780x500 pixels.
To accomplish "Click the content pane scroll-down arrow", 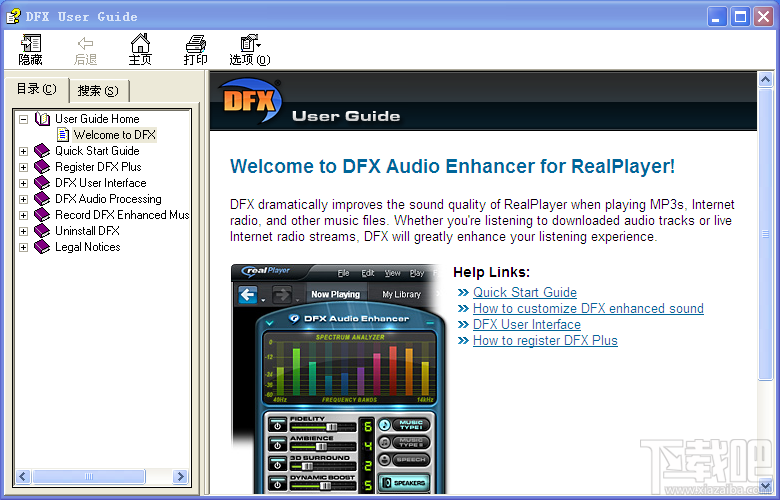I will (x=765, y=486).
